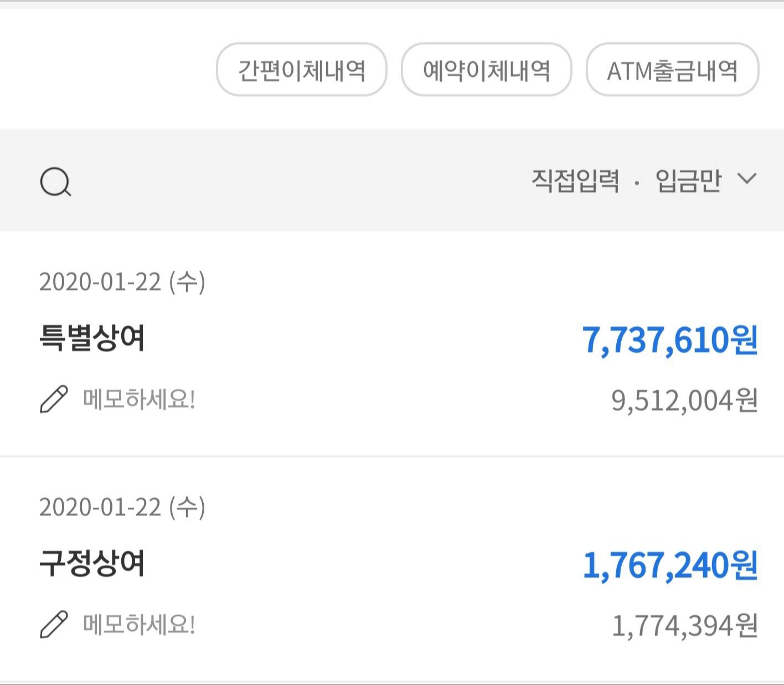Tap pencil icon beside 특별상여 memo
The width and height of the screenshot is (784, 685).
[54, 399]
